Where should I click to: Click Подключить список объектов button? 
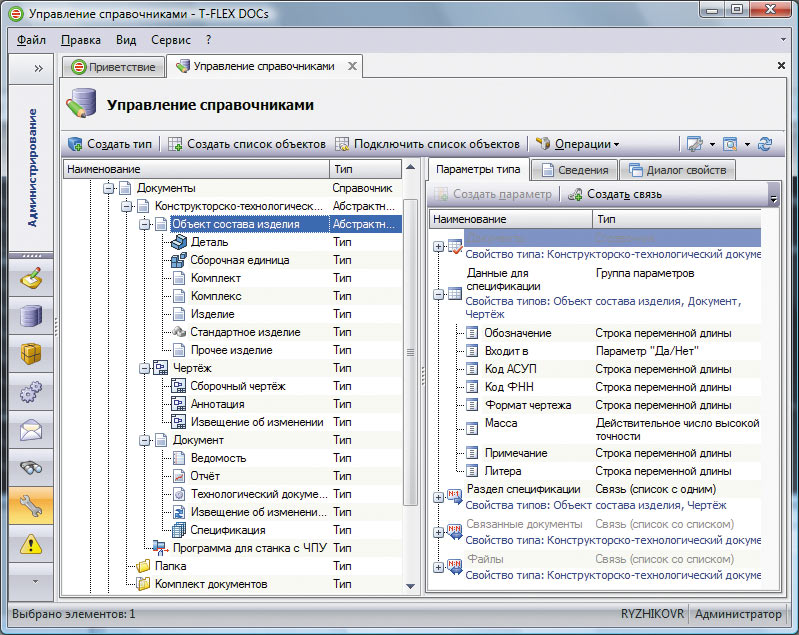point(427,144)
